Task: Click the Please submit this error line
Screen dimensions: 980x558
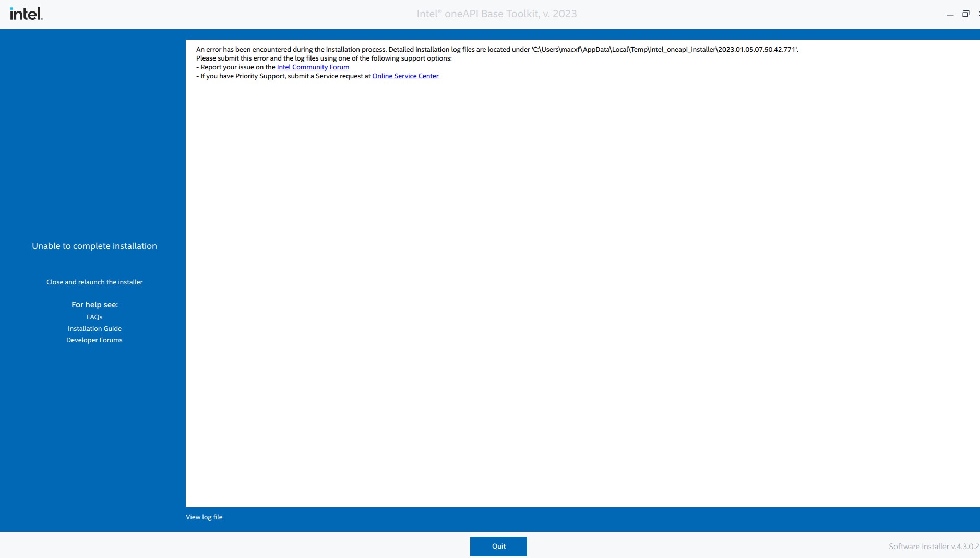Action: [324, 58]
